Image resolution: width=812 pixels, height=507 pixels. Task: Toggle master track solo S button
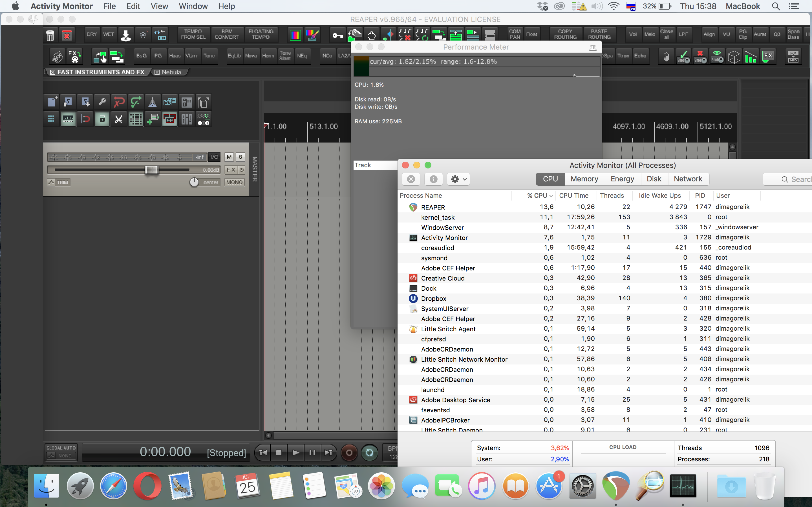[240, 157]
